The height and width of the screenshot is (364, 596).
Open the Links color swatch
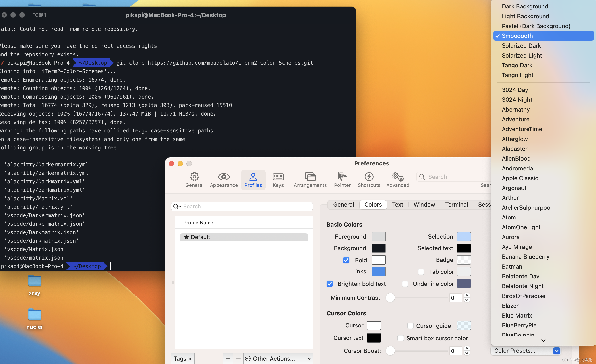click(378, 271)
